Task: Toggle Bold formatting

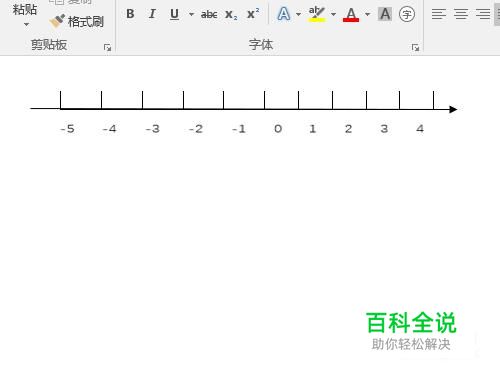Action: tap(130, 14)
